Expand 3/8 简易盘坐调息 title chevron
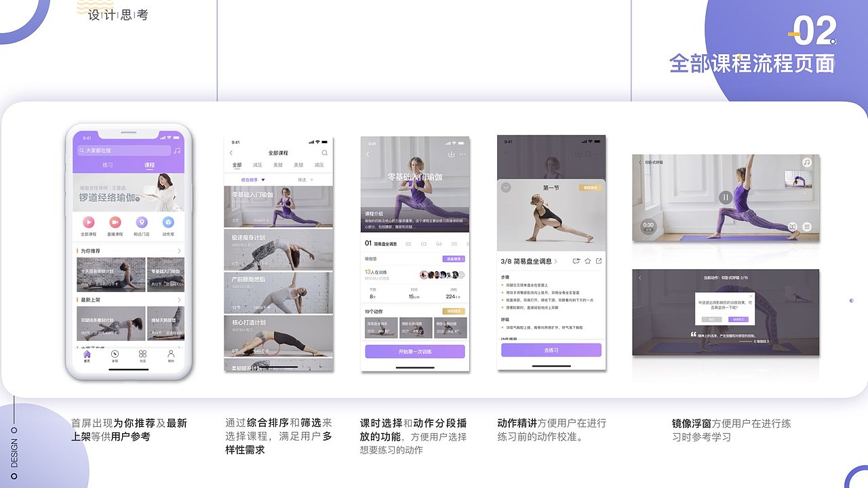868x488 pixels. 556,261
